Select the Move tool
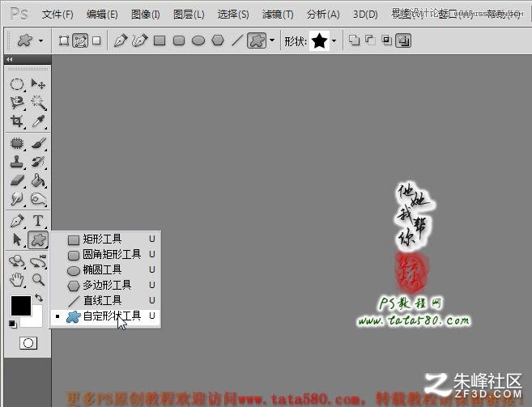The height and width of the screenshot is (407, 532). pos(38,84)
